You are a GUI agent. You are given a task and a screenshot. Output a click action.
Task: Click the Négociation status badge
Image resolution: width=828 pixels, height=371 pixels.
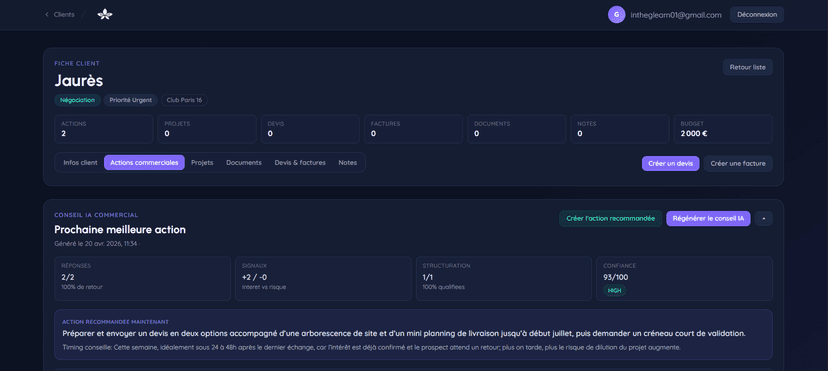point(78,100)
